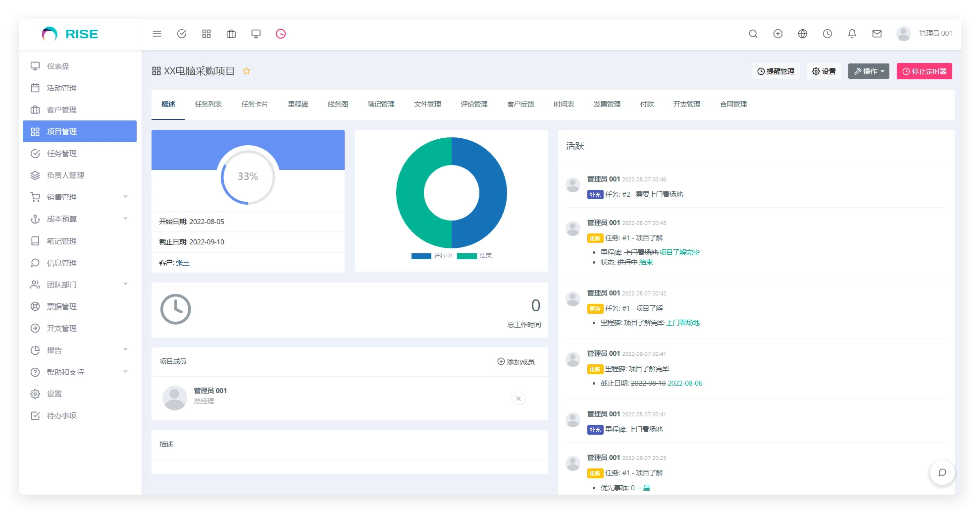Click the globe language icon

point(802,34)
